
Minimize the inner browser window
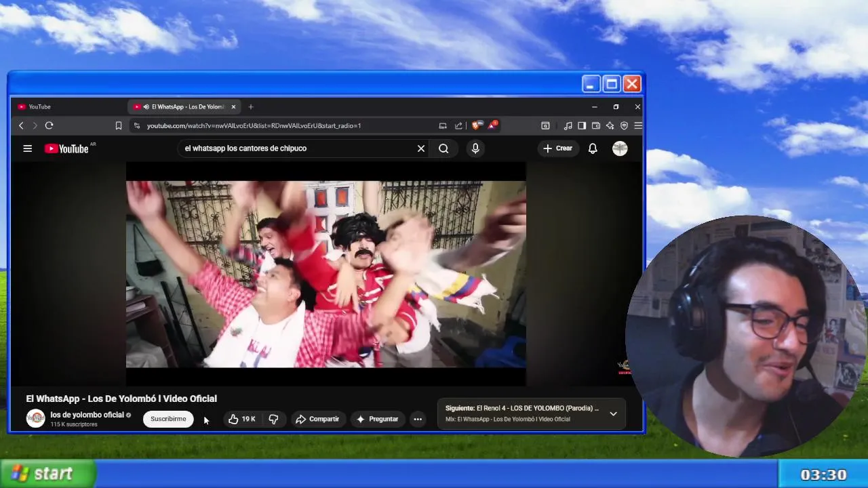pos(595,106)
